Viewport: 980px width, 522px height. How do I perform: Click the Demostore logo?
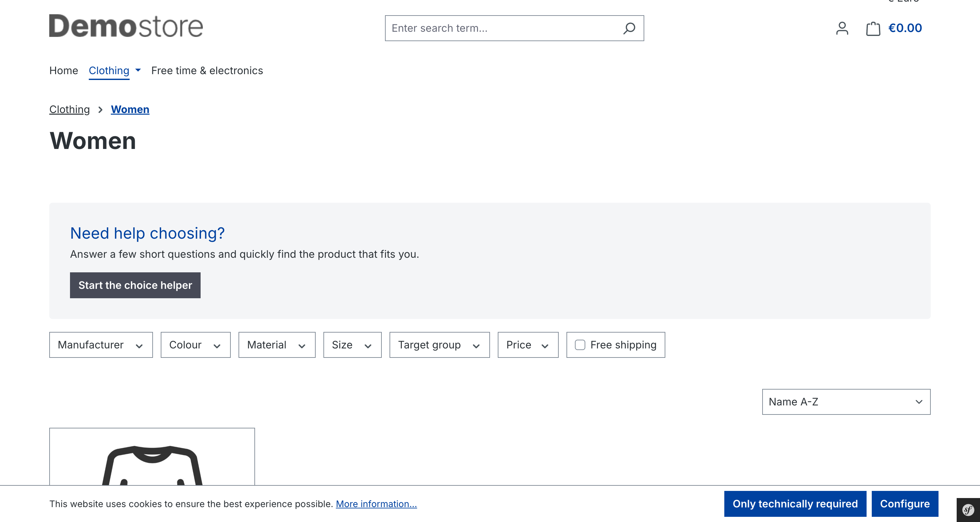[x=126, y=26]
